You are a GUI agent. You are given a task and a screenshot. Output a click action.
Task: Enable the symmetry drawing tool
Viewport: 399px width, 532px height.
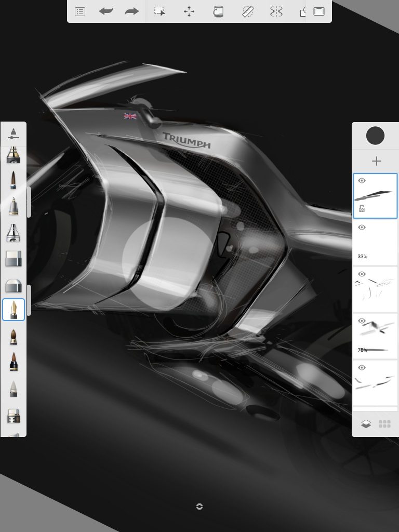click(x=276, y=11)
